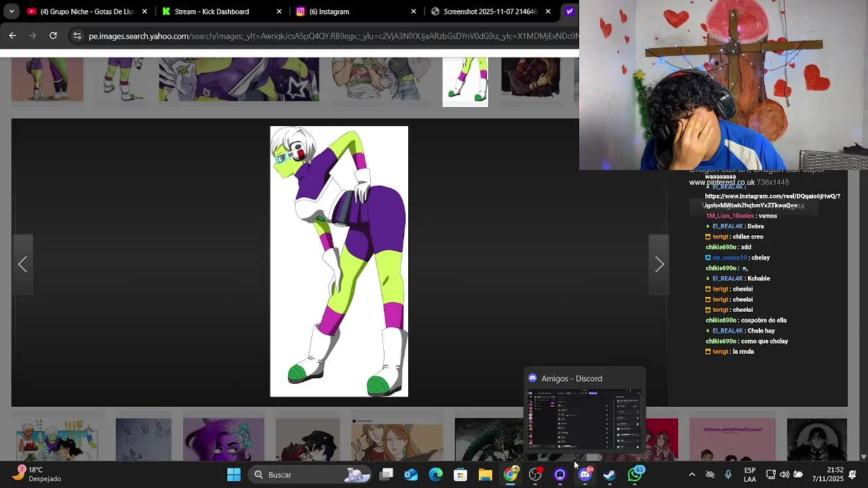
Task: Open Steam from the taskbar
Action: [609, 474]
